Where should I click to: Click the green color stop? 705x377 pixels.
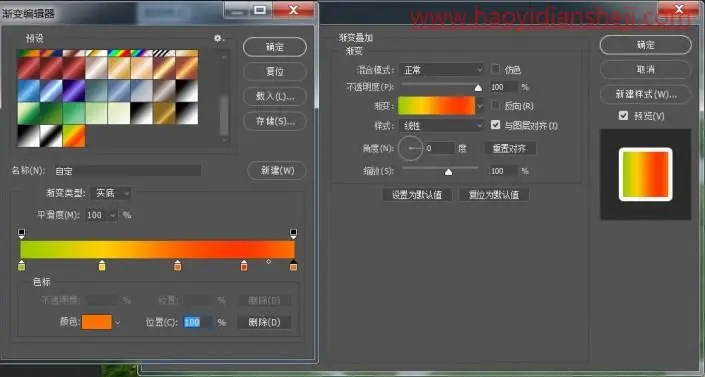22,265
